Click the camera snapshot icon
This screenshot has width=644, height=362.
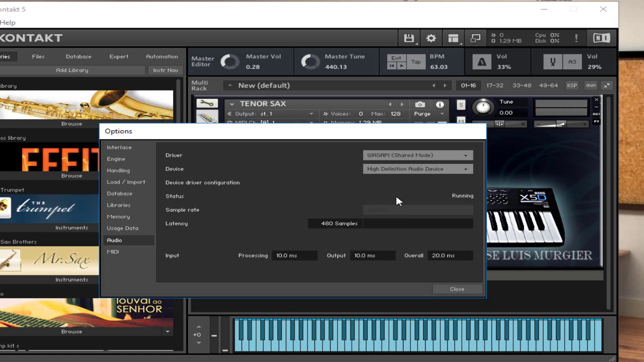point(420,104)
